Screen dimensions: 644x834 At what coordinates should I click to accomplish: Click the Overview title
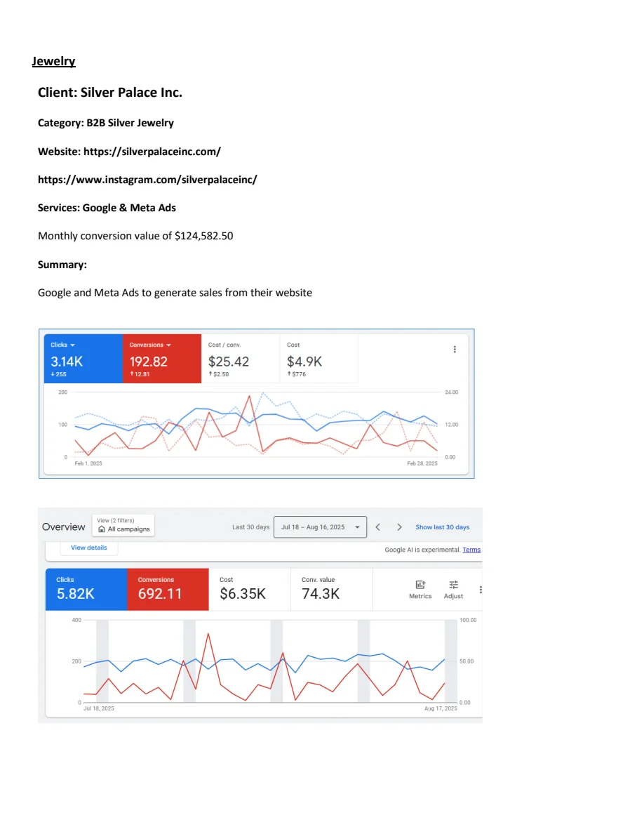pos(63,527)
